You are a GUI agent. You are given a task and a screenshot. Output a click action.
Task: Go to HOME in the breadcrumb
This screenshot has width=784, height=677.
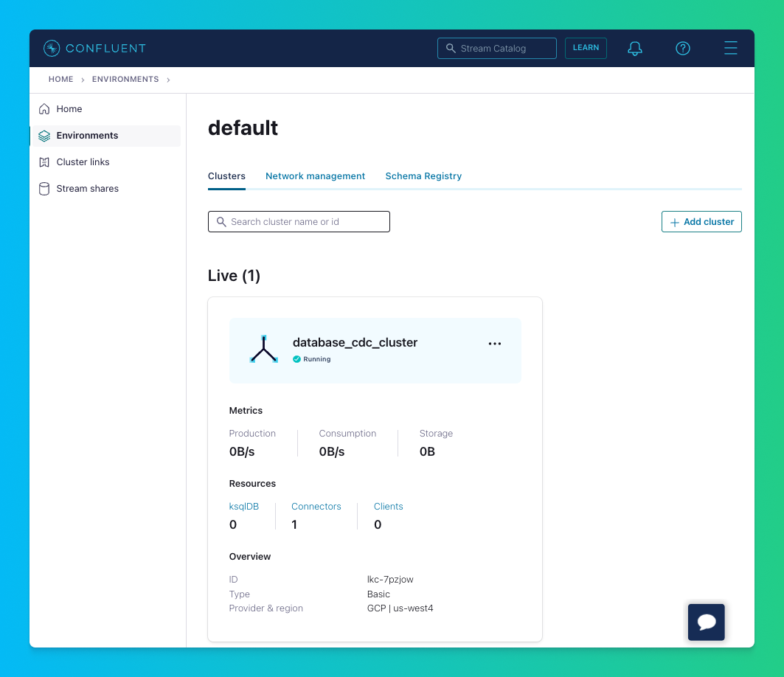coord(60,80)
